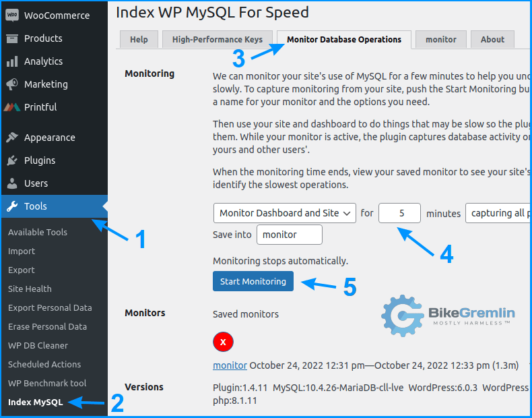Click the Saved monitors label
This screenshot has width=532, height=418.
(x=246, y=314)
